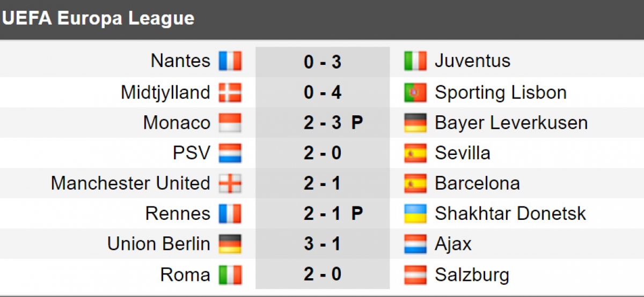Click the Italian flag next to Juventus
Image resolution: width=644 pixels, height=297 pixels.
pos(415,61)
